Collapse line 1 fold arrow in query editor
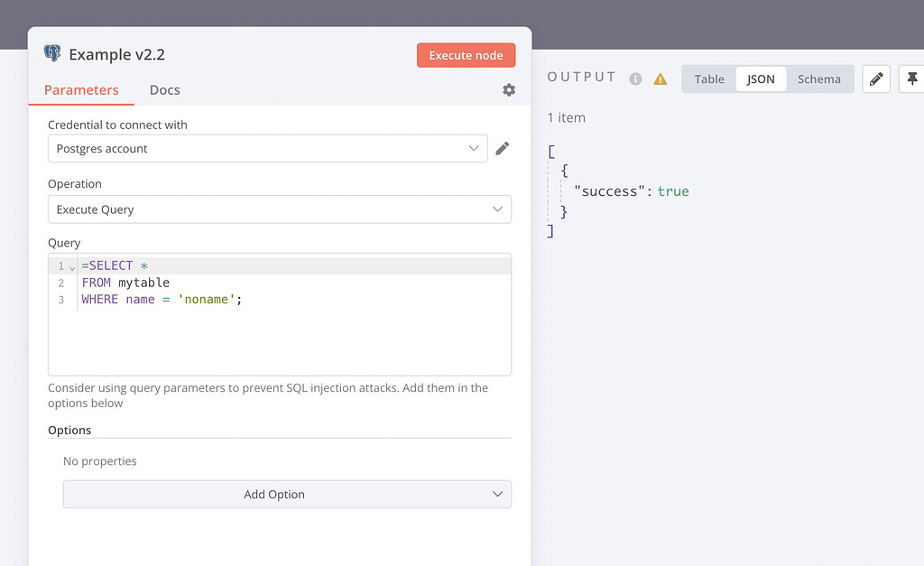 coord(72,267)
